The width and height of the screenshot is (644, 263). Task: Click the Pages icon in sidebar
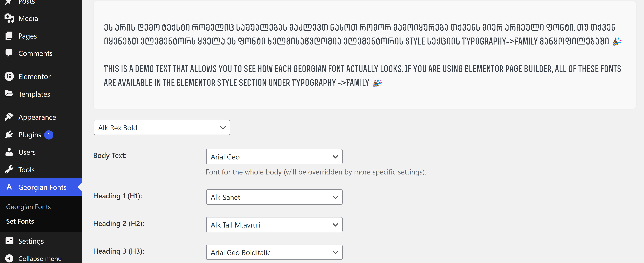pyautogui.click(x=9, y=36)
